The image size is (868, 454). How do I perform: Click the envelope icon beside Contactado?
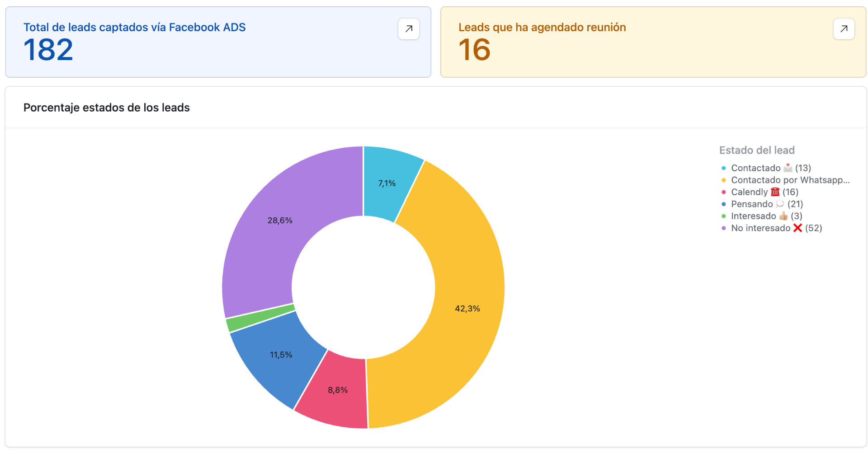click(x=788, y=168)
